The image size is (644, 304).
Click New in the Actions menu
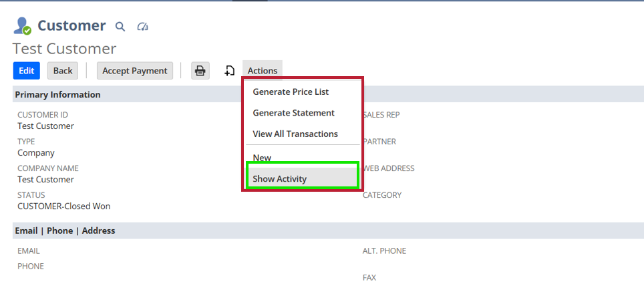(x=262, y=158)
